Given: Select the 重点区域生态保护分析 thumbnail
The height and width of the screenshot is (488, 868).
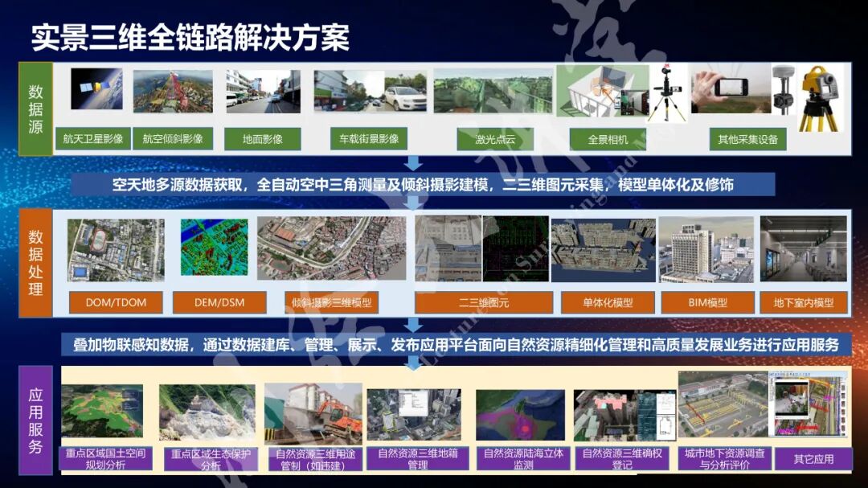Looking at the screenshot, I should point(207,414).
